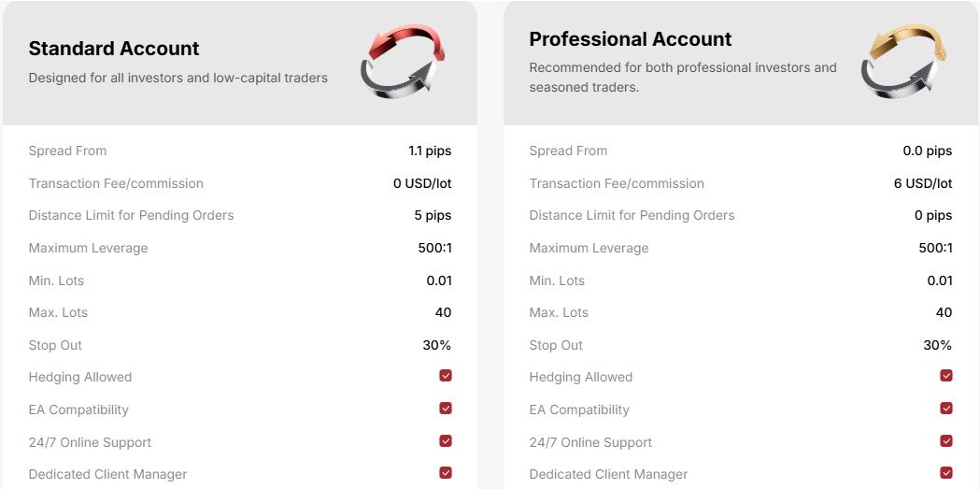980x489 pixels.
Task: Toggle Standard Account EA Compatibility checkbox
Action: coord(446,409)
